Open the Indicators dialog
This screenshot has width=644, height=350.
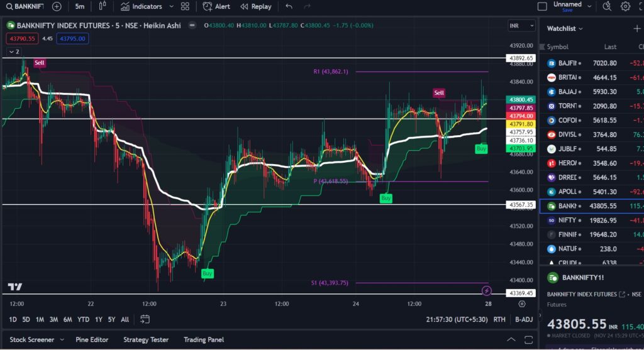pos(142,6)
